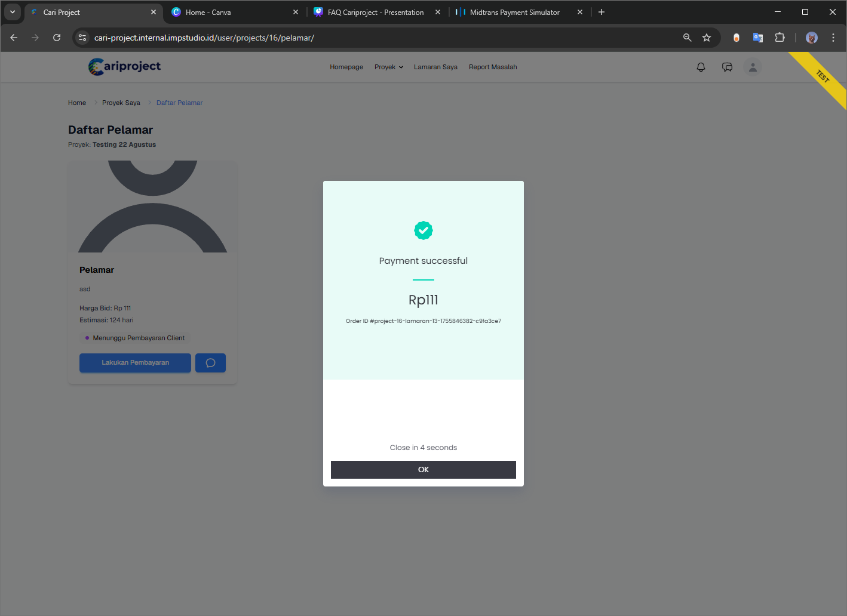
Task: Open the user profile avatar icon
Action: click(x=753, y=67)
